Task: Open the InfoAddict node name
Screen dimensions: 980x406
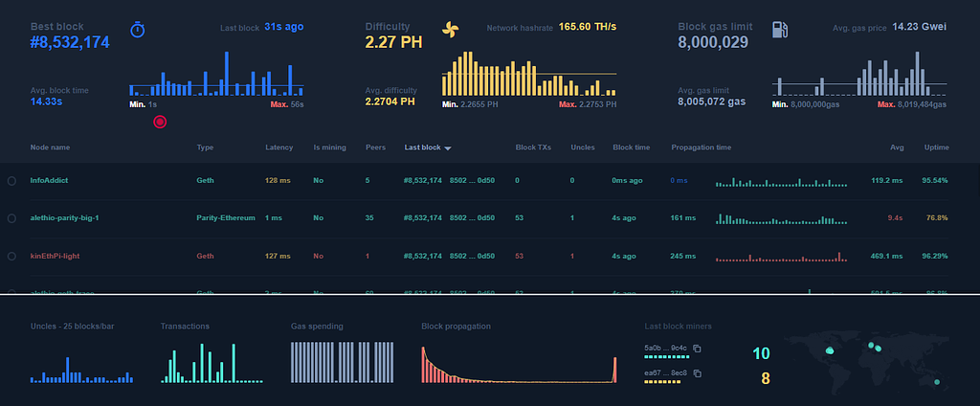Action: coord(49,180)
